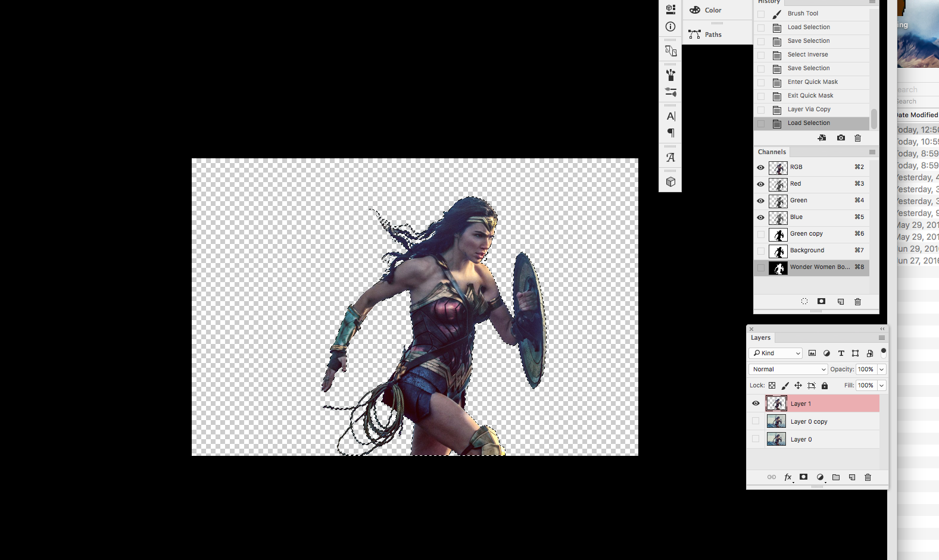Hide RGB channel eye icon
The width and height of the screenshot is (939, 560).
pos(760,167)
